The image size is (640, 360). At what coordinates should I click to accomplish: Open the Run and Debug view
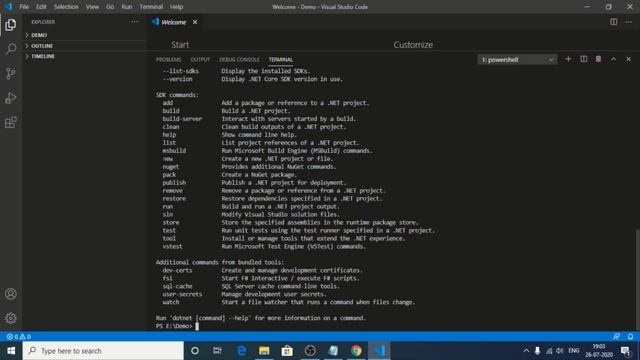pos(11,98)
